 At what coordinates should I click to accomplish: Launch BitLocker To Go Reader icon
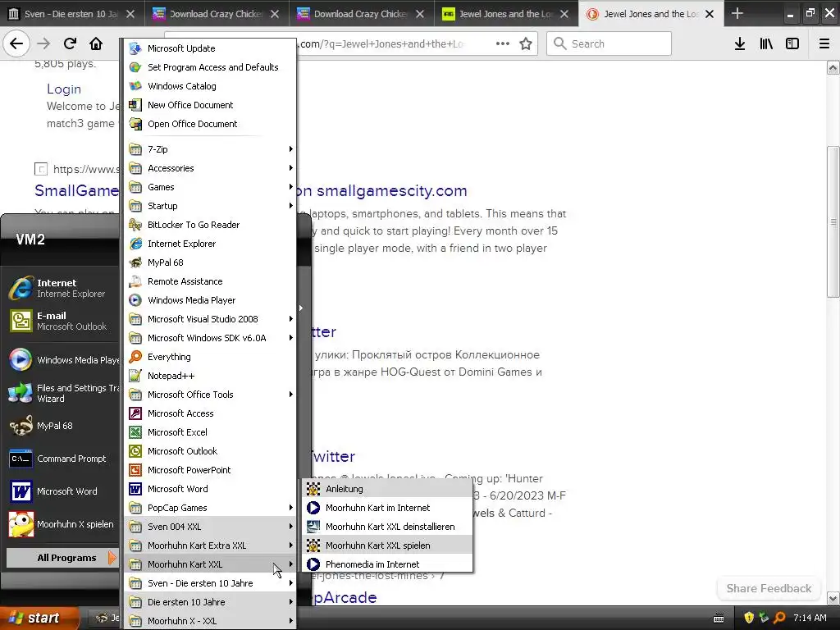pyautogui.click(x=135, y=225)
